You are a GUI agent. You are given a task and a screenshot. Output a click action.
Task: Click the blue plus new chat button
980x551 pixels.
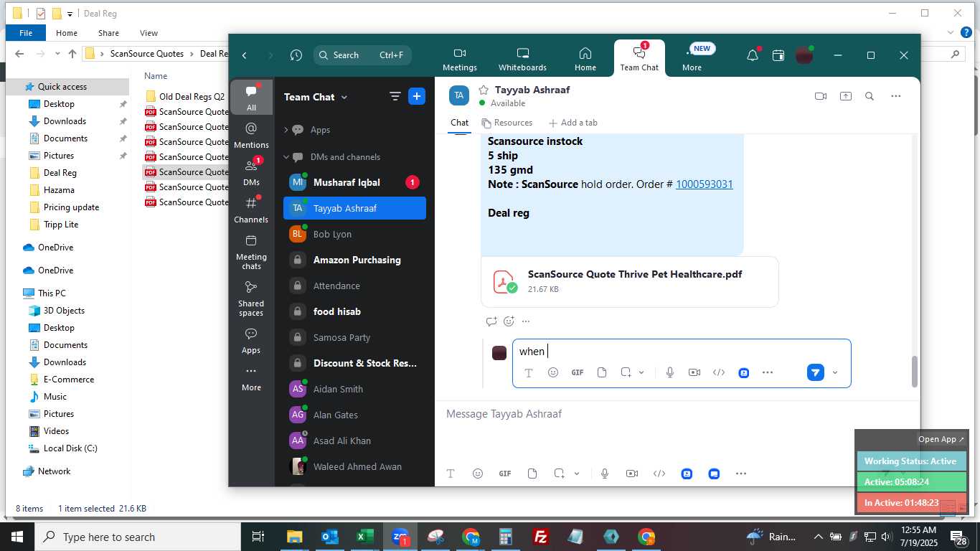(417, 96)
